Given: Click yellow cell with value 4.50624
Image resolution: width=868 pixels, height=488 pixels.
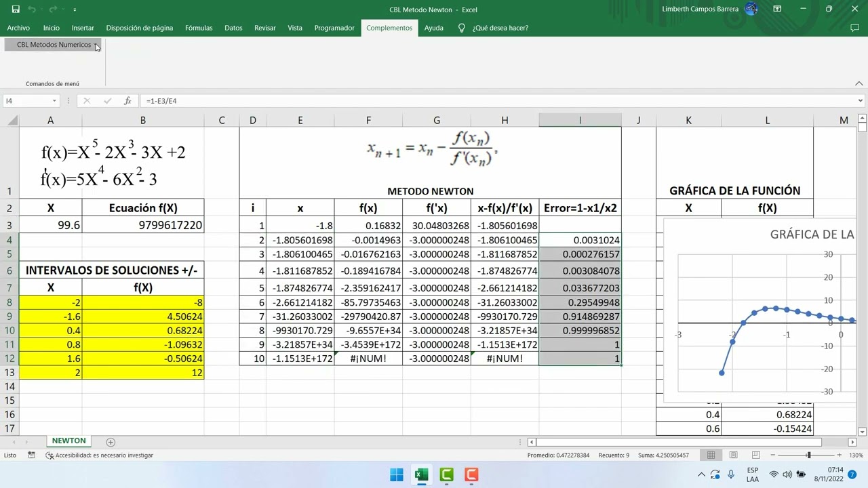Looking at the screenshot, I should pyautogui.click(x=142, y=317).
